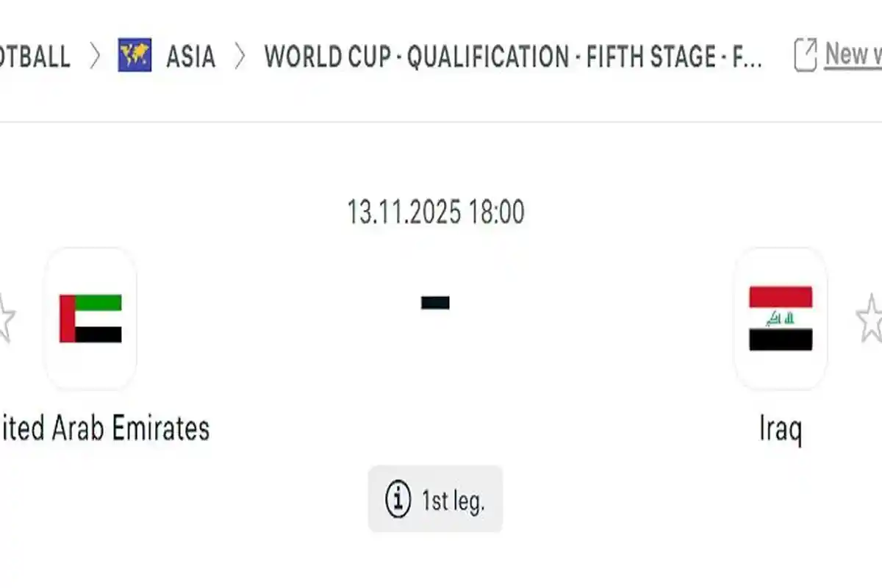Click the United Arab Emirates team name
Viewport: 882px width, 588px height.
click(103, 429)
